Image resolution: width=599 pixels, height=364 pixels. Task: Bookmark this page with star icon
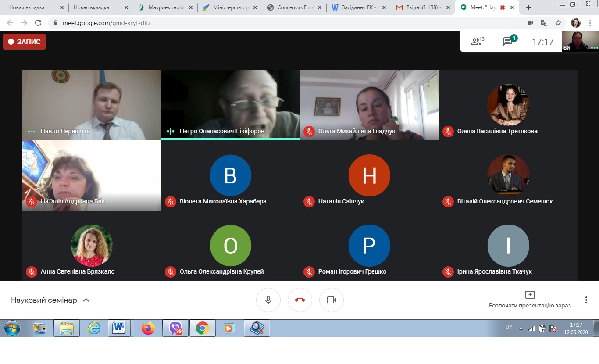[558, 23]
